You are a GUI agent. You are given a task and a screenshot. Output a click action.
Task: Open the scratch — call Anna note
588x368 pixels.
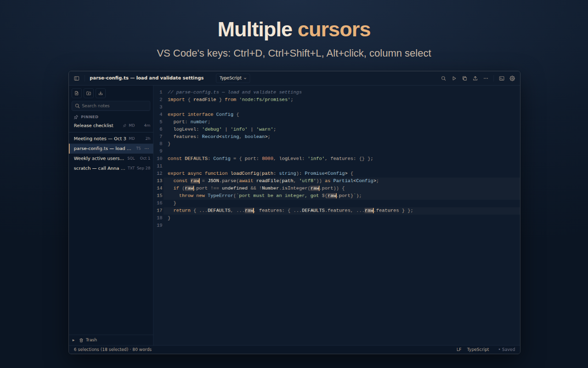(111, 168)
